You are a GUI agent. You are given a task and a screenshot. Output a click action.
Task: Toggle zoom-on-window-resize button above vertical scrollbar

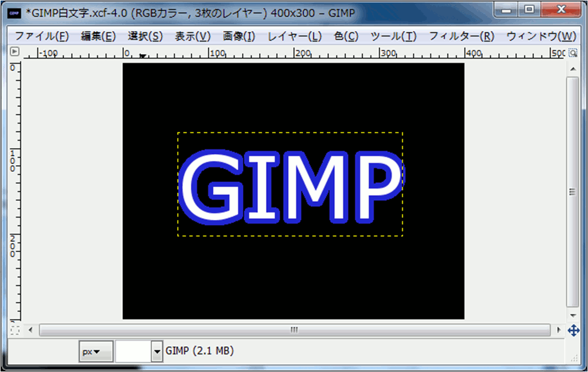(x=573, y=53)
